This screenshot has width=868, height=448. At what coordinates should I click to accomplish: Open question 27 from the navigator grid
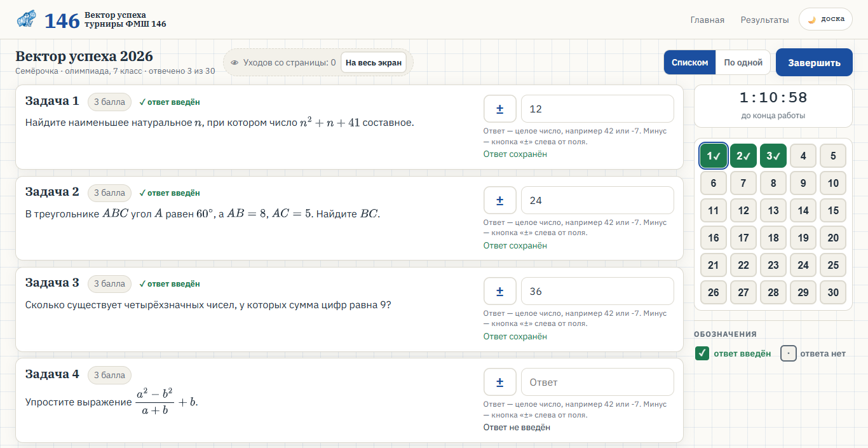point(743,292)
